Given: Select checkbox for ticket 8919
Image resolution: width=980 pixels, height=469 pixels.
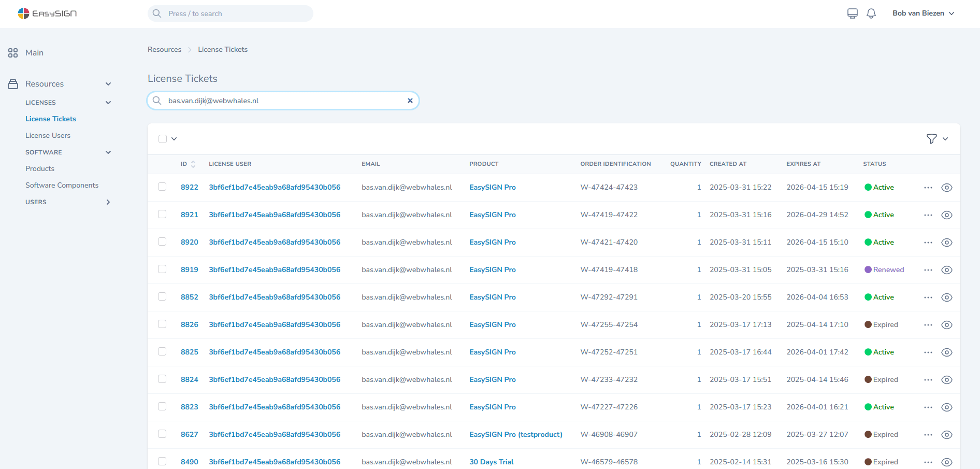Looking at the screenshot, I should (162, 269).
